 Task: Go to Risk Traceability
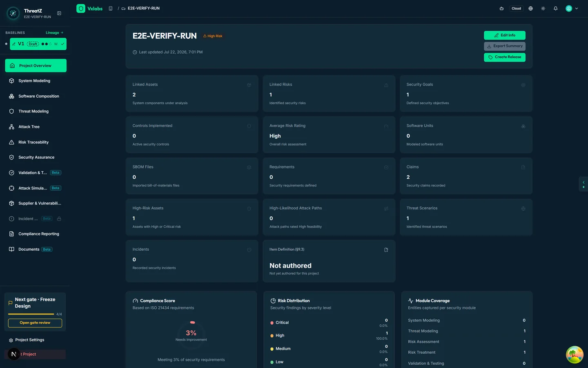(x=36, y=142)
